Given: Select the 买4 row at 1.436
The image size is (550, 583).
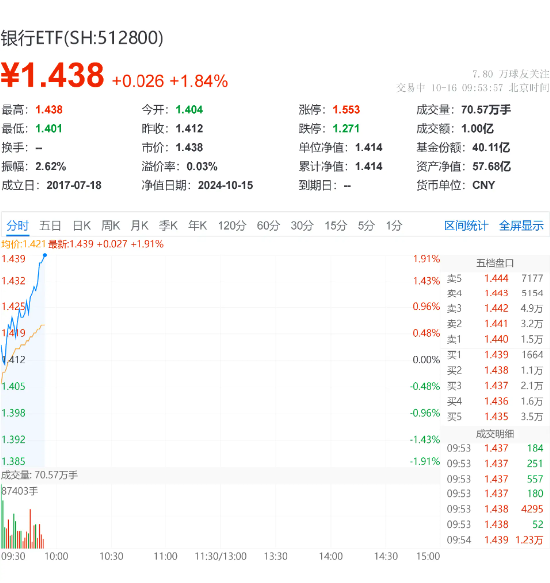Looking at the screenshot, I should coord(495,401).
